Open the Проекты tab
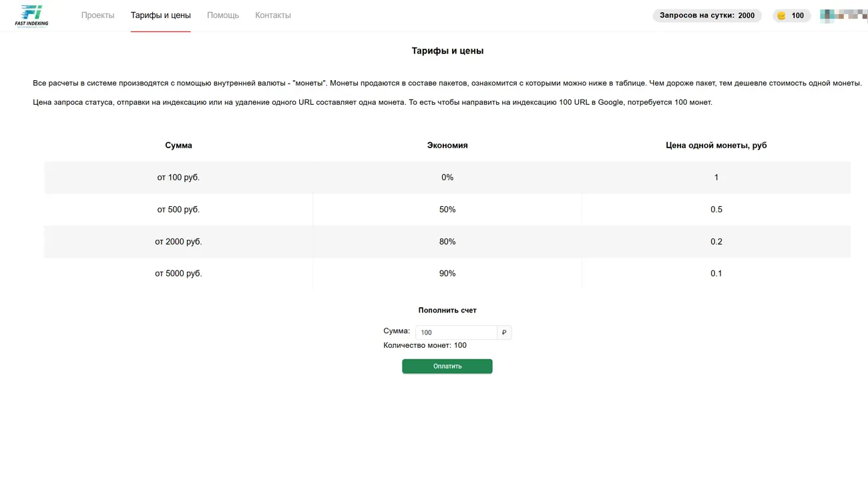Image resolution: width=868 pixels, height=488 pixels. click(97, 15)
